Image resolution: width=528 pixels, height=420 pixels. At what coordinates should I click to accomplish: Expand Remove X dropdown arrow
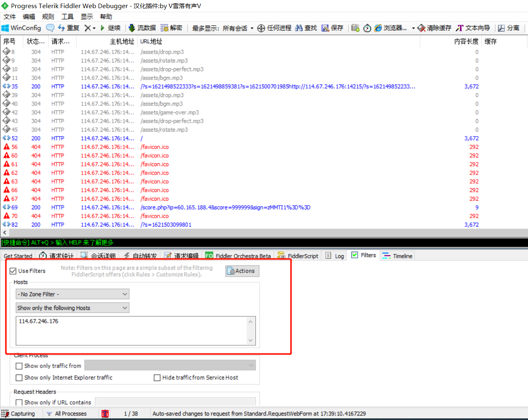[x=94, y=28]
